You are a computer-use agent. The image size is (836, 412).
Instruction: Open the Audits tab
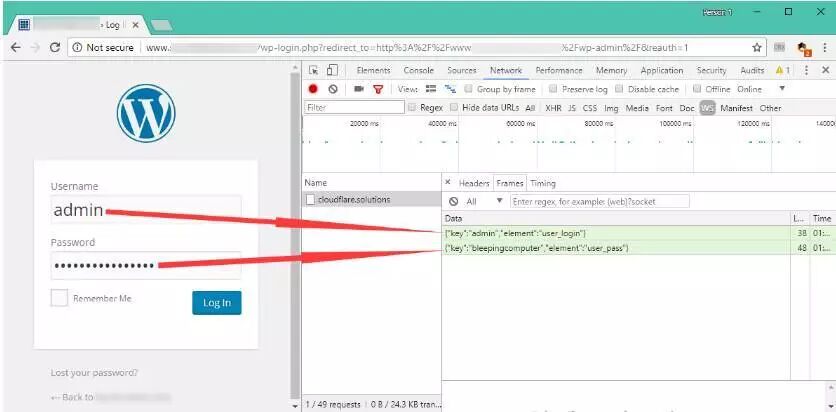(752, 70)
